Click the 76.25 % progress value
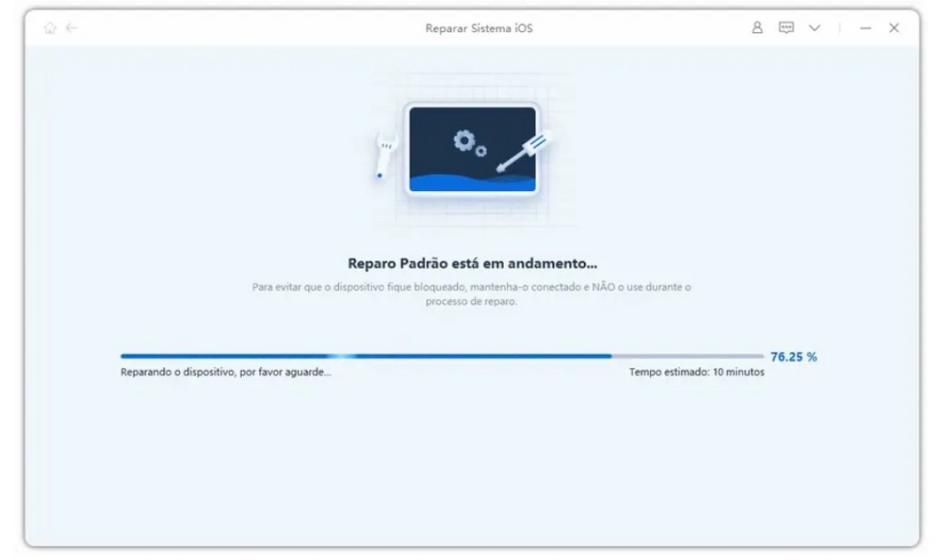Viewport: 942px width, 560px height. tap(793, 357)
